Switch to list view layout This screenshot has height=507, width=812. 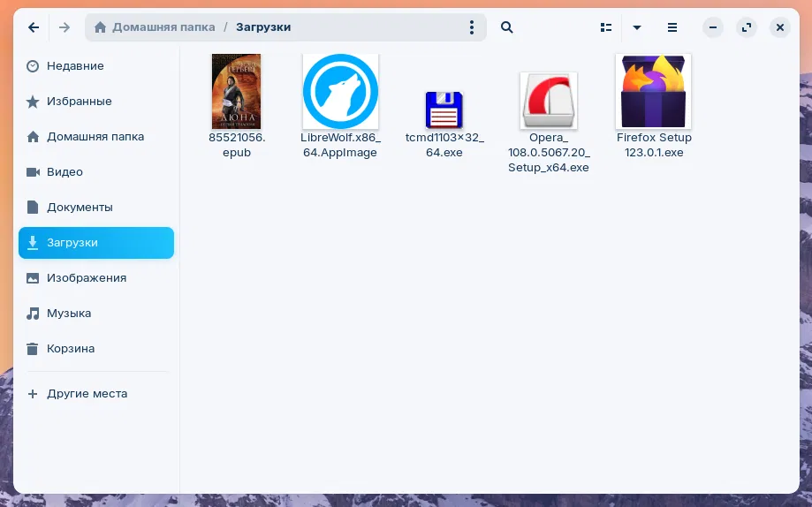click(x=606, y=27)
